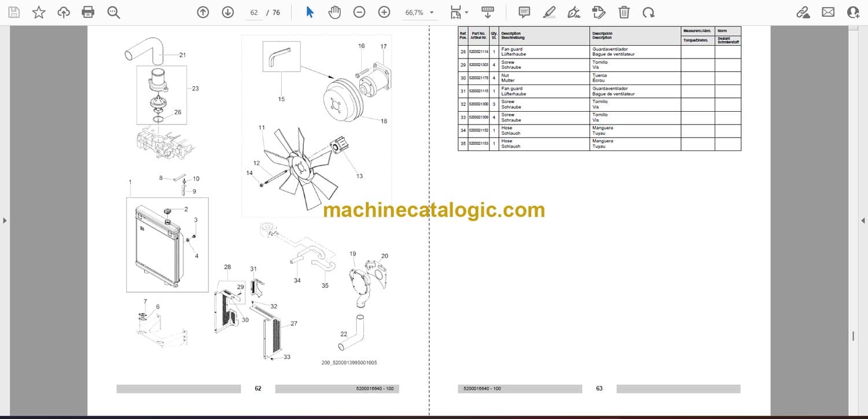Click callout number 13 below the fan spacer
Image resolution: width=868 pixels, height=419 pixels.
coord(359,176)
